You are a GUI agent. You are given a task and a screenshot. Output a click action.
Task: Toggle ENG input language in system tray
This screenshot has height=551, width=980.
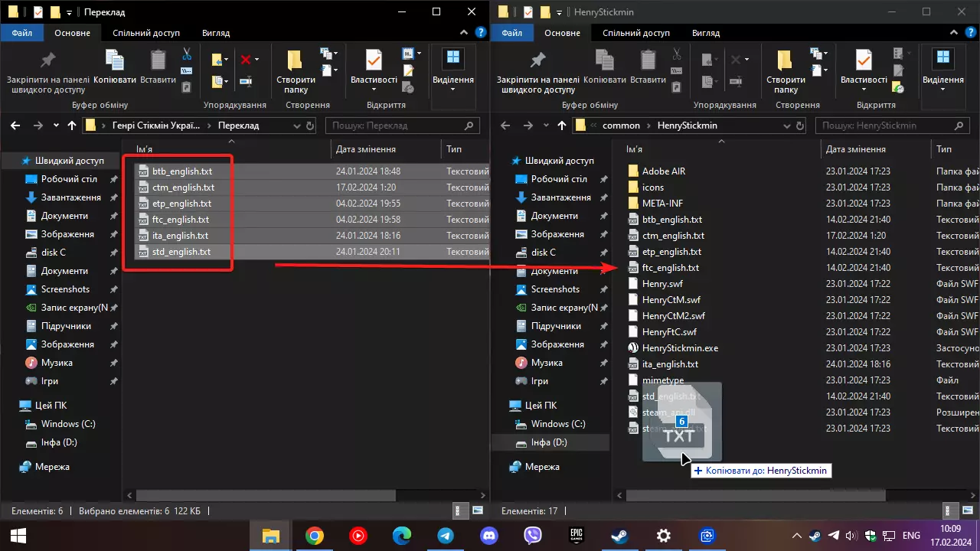[x=912, y=536]
